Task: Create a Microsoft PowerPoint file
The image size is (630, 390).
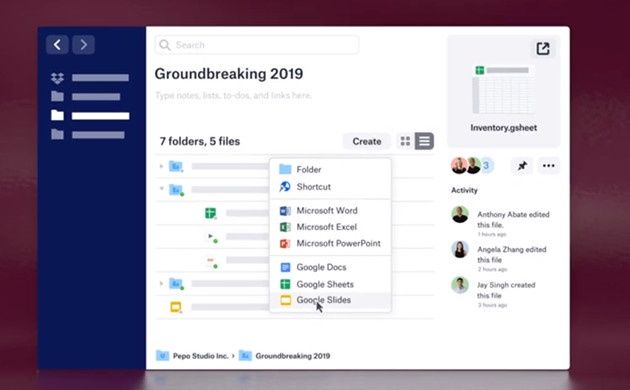Action: [330, 243]
